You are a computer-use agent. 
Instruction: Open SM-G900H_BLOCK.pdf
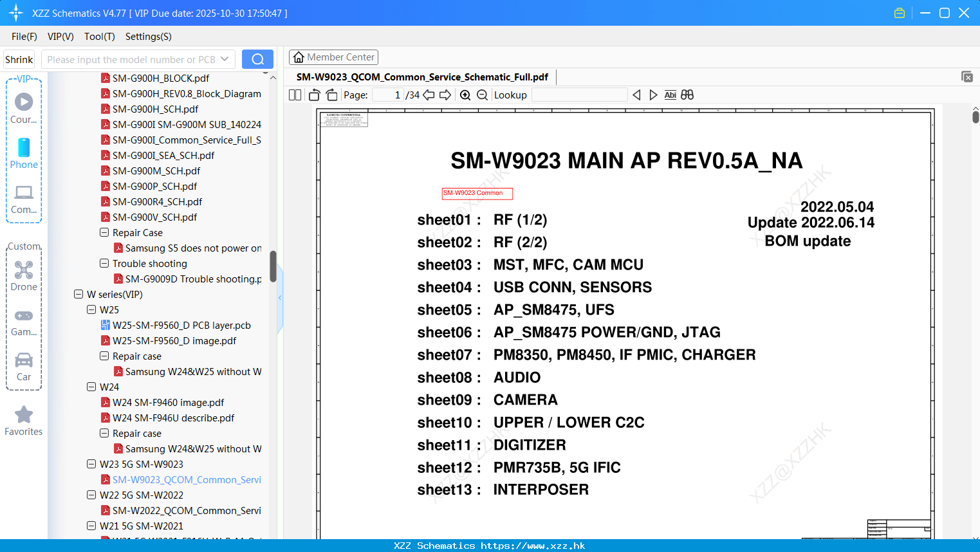(161, 78)
